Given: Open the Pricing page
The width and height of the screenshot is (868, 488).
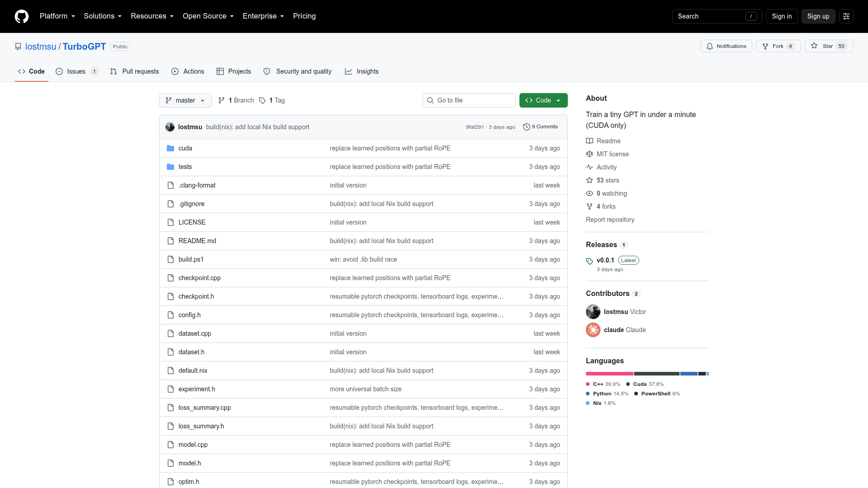Looking at the screenshot, I should point(304,16).
